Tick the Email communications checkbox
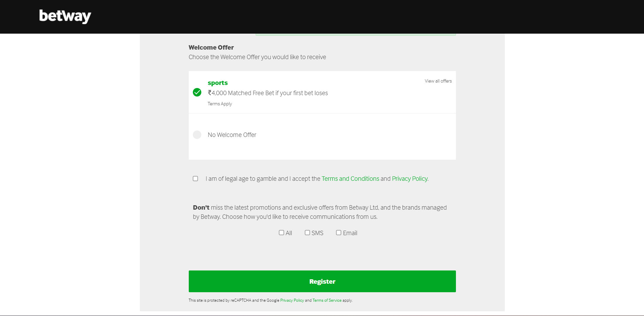This screenshot has height=316, width=644. click(x=338, y=233)
